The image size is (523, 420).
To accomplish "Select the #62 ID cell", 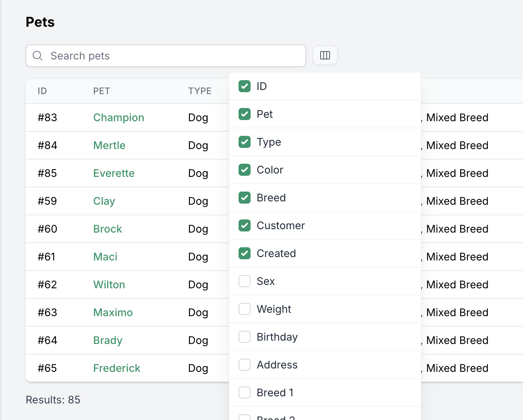I will (x=47, y=285).
